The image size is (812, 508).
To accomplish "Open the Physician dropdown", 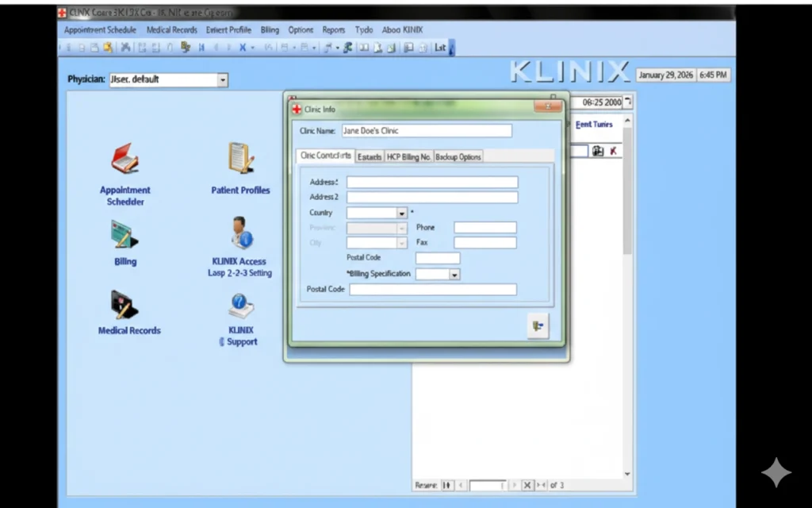I will (x=223, y=79).
